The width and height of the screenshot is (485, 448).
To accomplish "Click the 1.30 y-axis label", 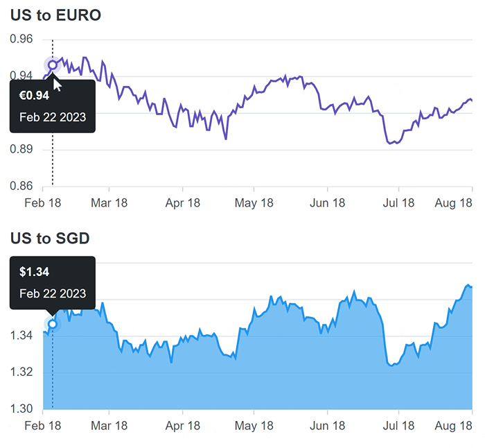I will [x=21, y=408].
